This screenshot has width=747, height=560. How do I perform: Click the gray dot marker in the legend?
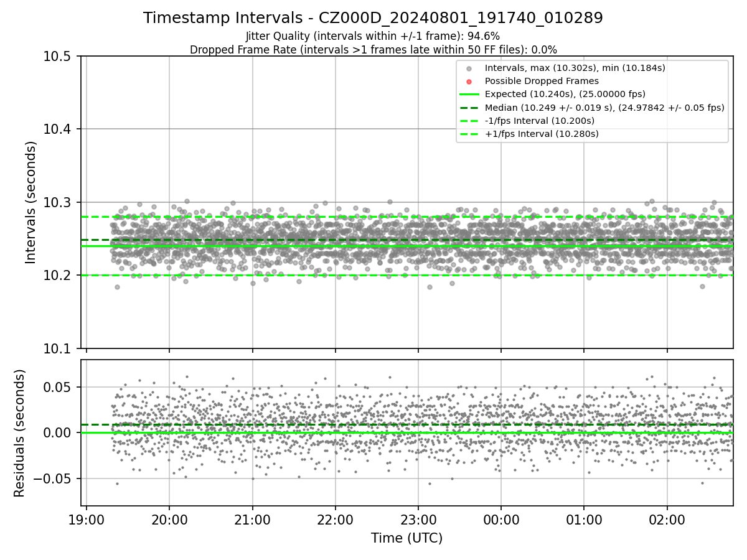click(x=469, y=68)
